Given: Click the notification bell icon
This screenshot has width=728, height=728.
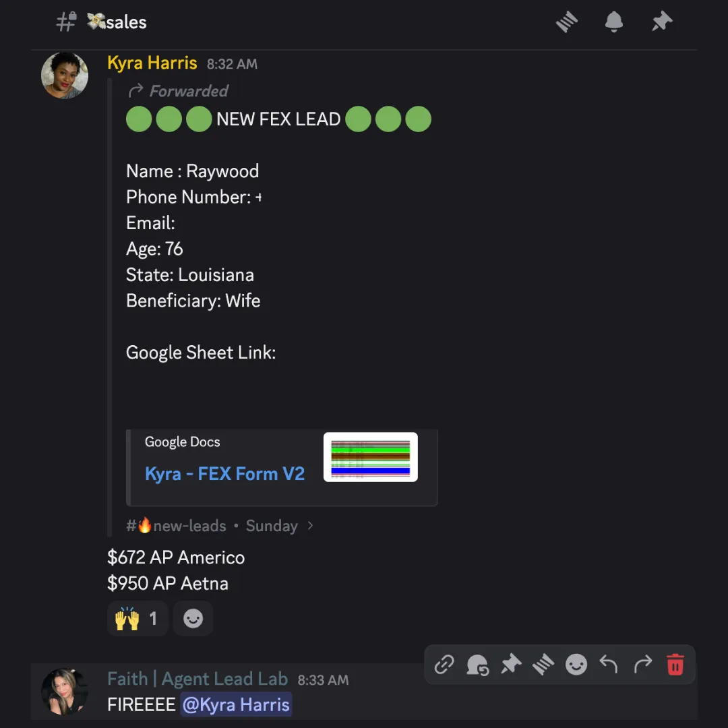Looking at the screenshot, I should [x=614, y=22].
